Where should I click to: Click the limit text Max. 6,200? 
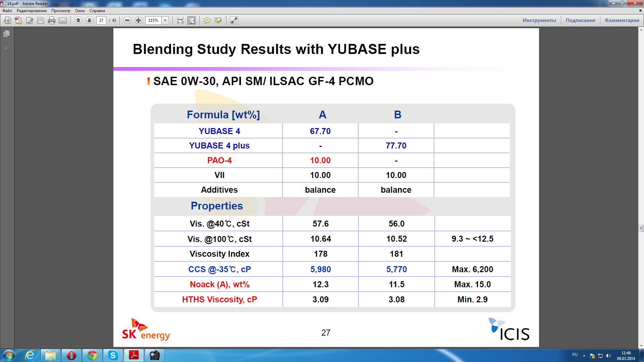click(x=473, y=269)
